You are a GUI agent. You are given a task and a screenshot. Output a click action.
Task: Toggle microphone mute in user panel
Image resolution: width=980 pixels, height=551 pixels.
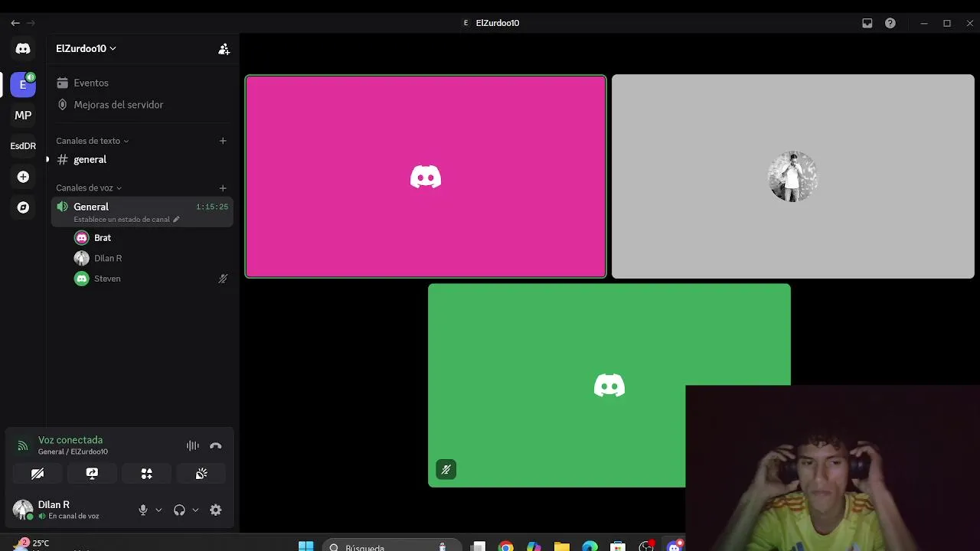tap(143, 510)
